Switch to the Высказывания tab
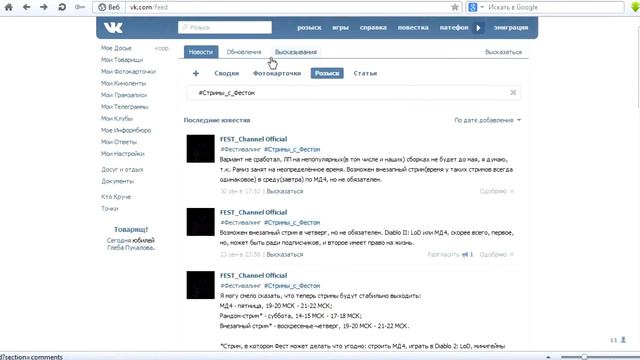 pyautogui.click(x=296, y=52)
